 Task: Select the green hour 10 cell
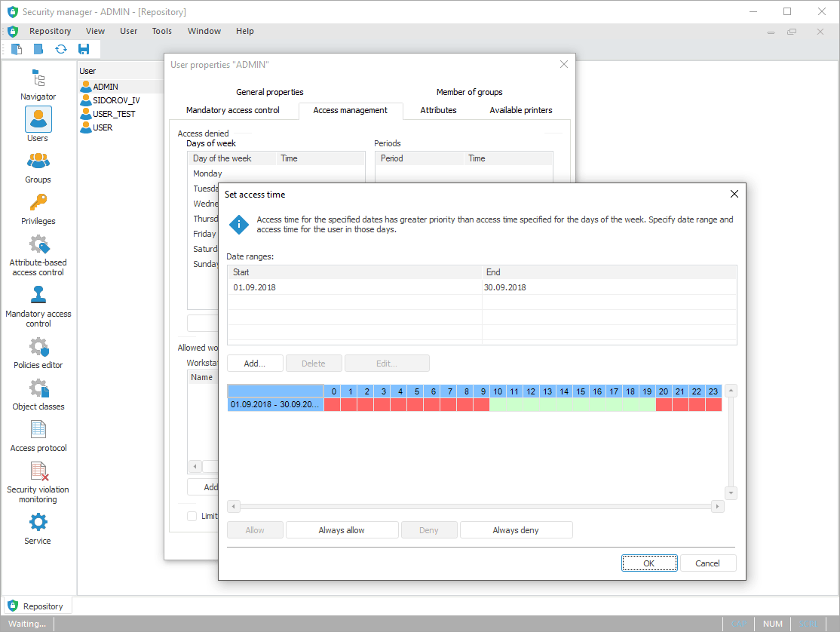(498, 405)
